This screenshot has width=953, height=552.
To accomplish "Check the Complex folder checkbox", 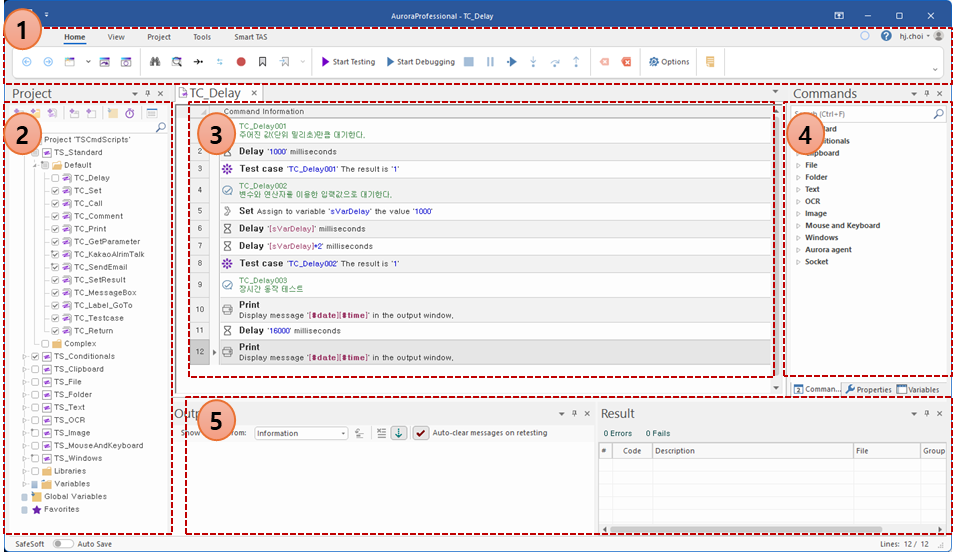I will pos(45,343).
